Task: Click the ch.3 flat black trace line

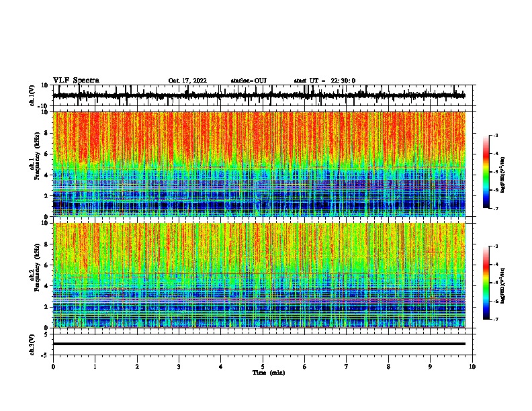Action: point(259,344)
